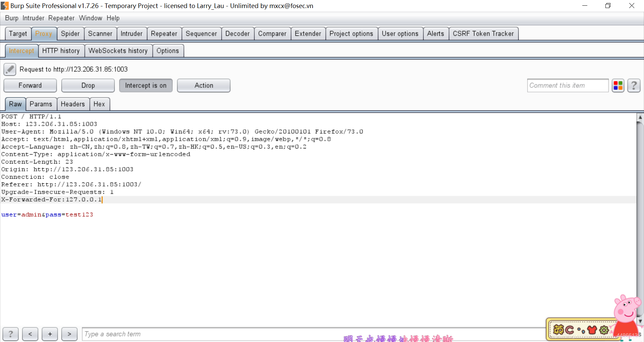Open the Project options tab
The height and width of the screenshot is (342, 644).
coord(351,34)
